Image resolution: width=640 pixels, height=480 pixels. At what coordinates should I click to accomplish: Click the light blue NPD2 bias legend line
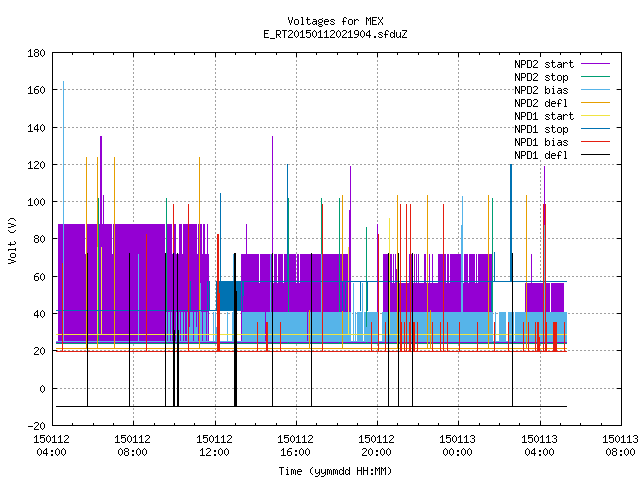pyautogui.click(x=595, y=90)
